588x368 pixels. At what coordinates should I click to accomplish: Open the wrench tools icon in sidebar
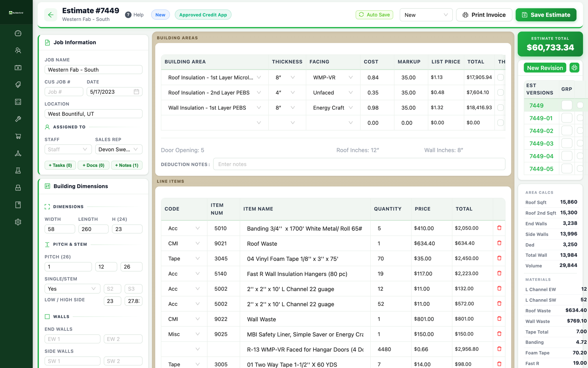[x=18, y=119]
